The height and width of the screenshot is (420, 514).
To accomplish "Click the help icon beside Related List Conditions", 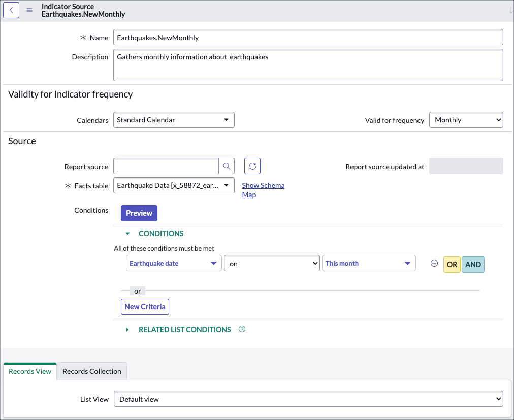I will coord(242,329).
